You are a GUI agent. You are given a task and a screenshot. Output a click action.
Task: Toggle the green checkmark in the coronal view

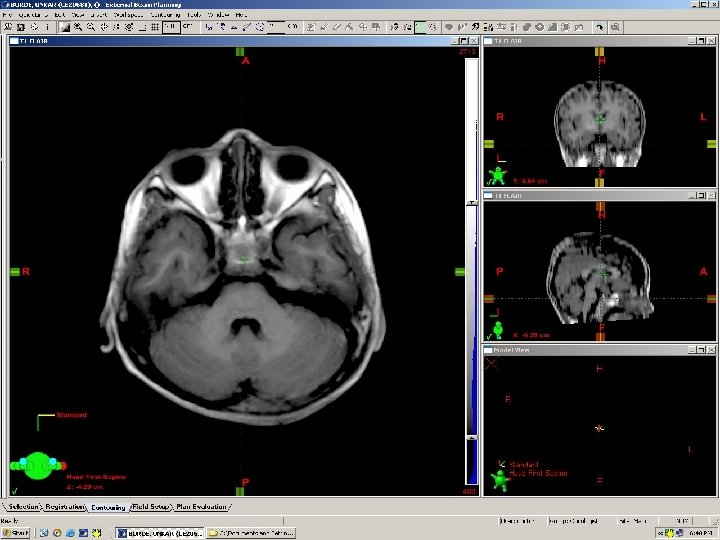489,182
